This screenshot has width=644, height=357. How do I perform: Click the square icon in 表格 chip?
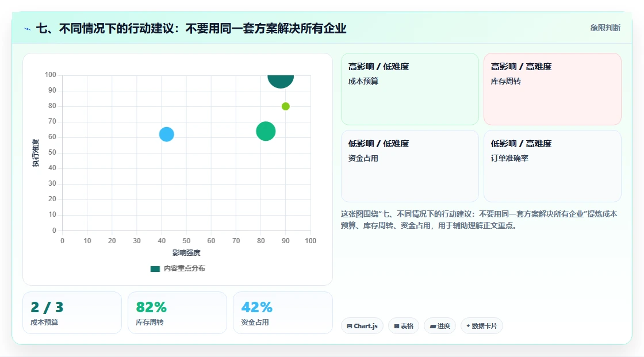click(x=397, y=326)
